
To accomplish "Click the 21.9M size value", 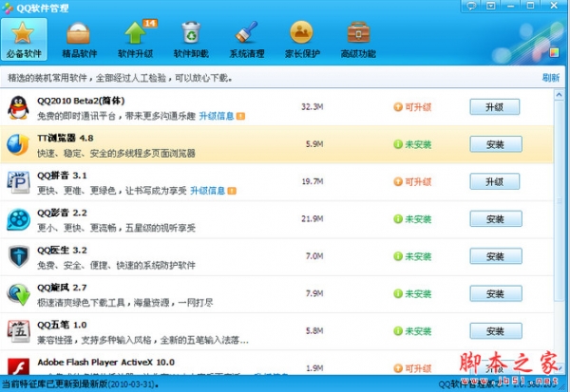I will [312, 219].
